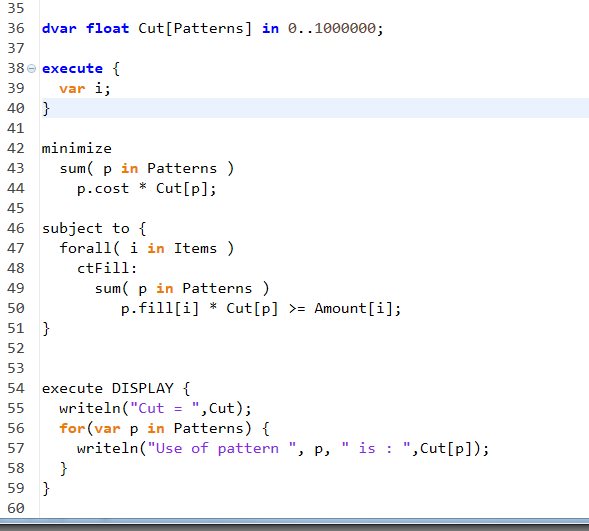Image resolution: width=589 pixels, height=531 pixels.
Task: Click line number 36 in gutter
Action: click(x=16, y=28)
